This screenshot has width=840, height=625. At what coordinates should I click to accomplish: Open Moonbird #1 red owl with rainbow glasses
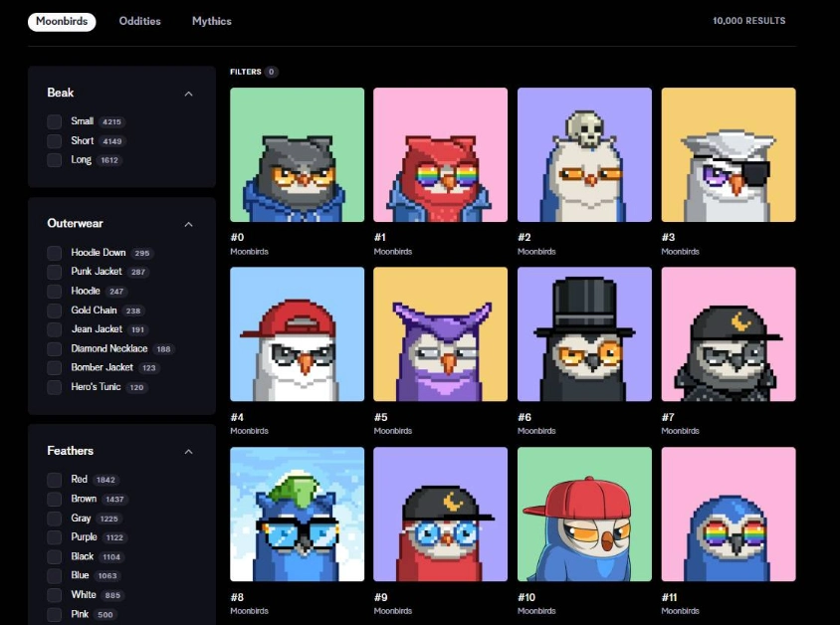click(x=440, y=154)
